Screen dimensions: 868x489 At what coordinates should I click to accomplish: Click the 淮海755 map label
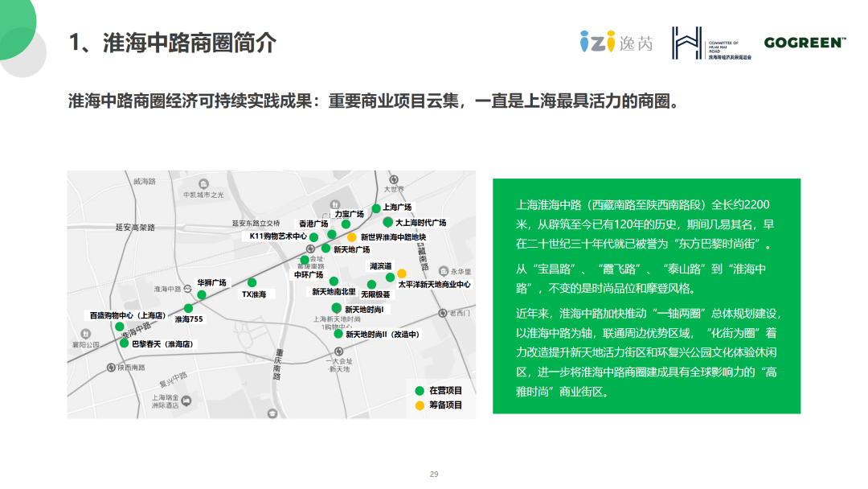[190, 319]
